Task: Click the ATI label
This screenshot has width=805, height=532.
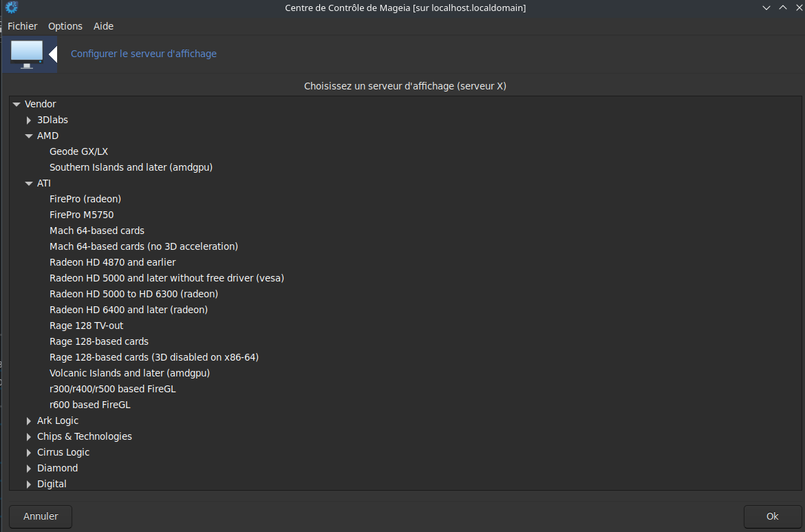Action: click(43, 183)
